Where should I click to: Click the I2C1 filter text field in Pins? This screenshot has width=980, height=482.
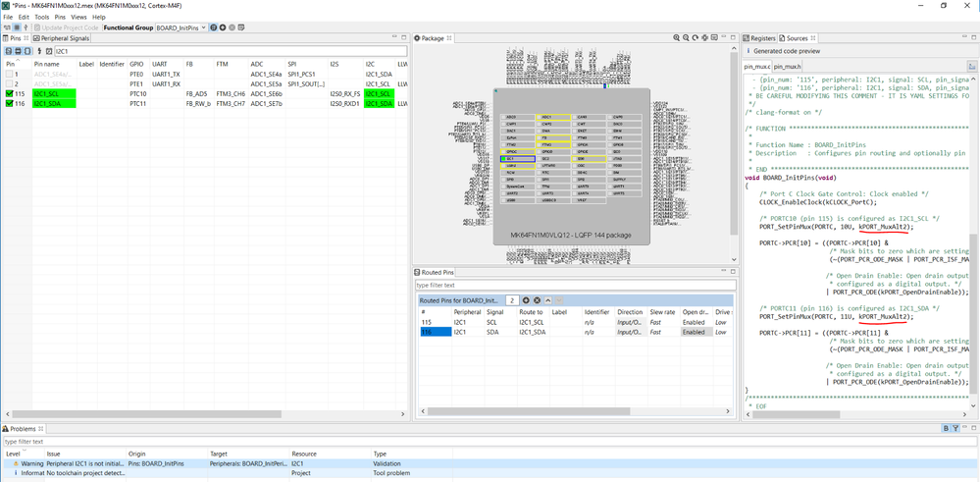click(231, 51)
